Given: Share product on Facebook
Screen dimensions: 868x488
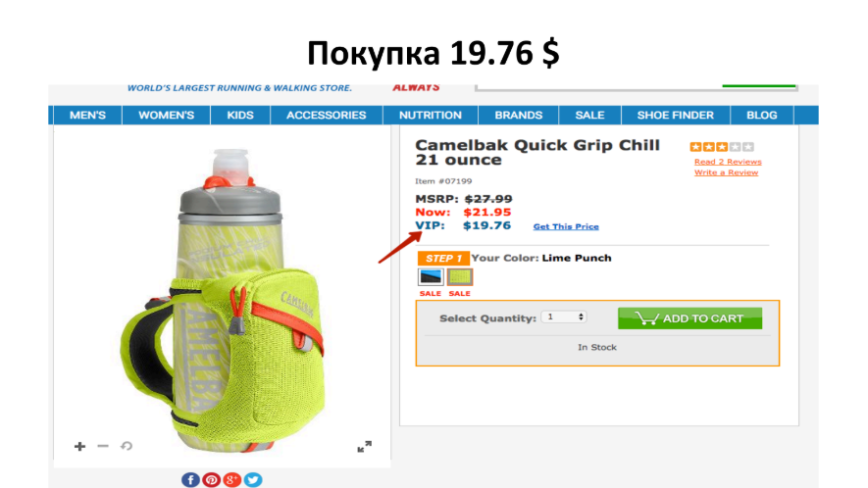Looking at the screenshot, I should [190, 480].
